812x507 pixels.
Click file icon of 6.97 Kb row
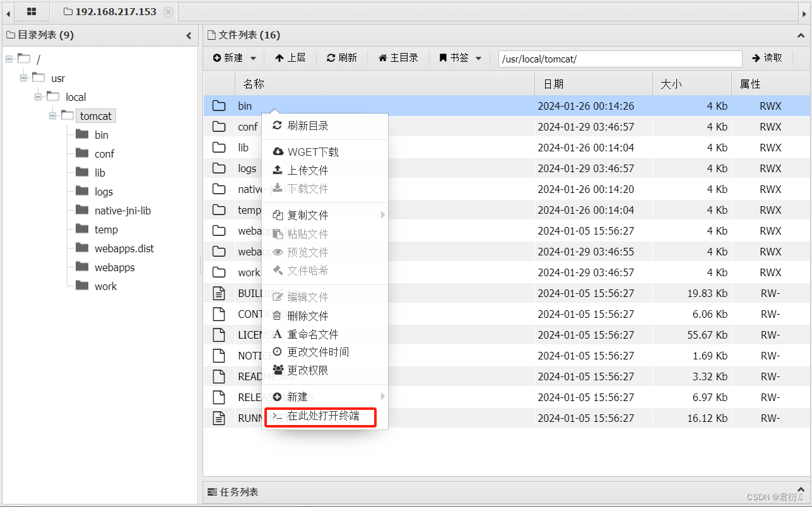219,397
